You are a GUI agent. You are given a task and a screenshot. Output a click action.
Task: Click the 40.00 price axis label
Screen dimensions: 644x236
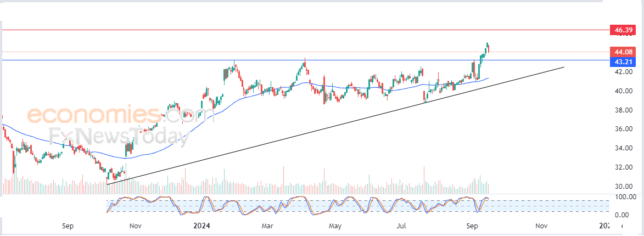click(x=623, y=91)
